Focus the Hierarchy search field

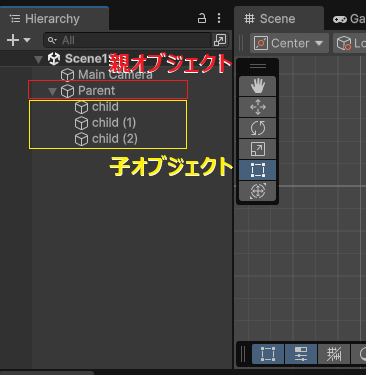(128, 40)
